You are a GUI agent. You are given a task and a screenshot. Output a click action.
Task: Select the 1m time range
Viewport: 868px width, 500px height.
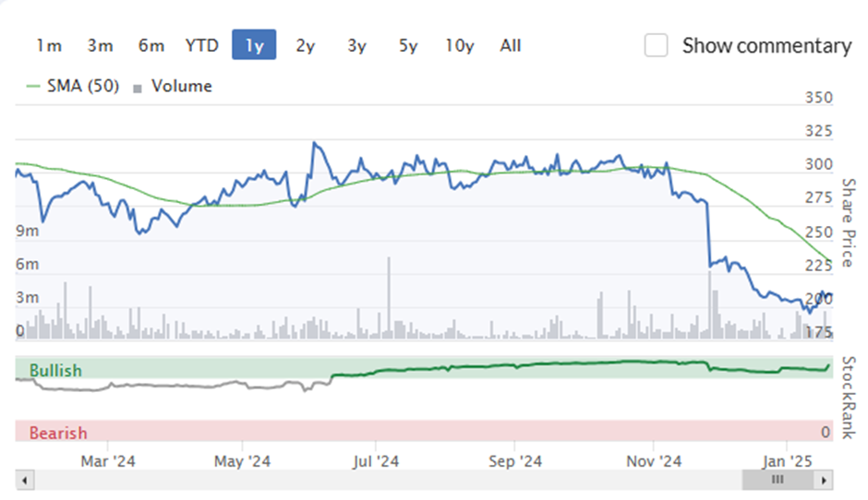click(x=49, y=45)
